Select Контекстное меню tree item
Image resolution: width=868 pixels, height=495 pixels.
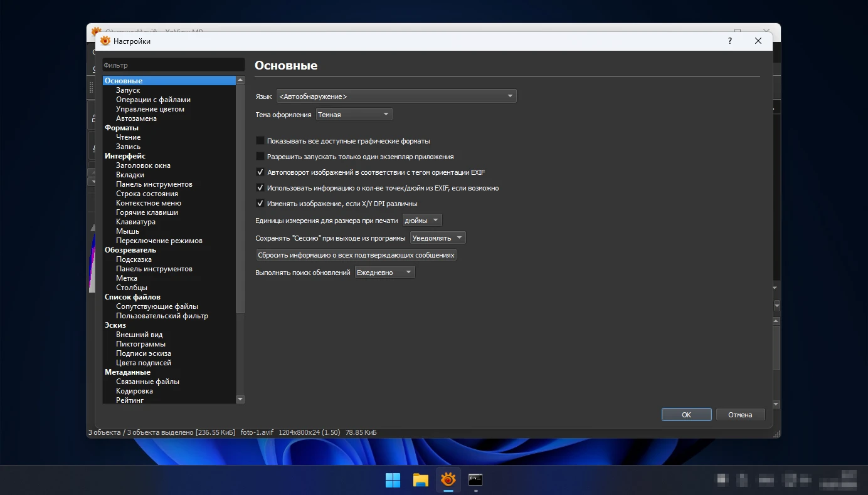coord(149,203)
